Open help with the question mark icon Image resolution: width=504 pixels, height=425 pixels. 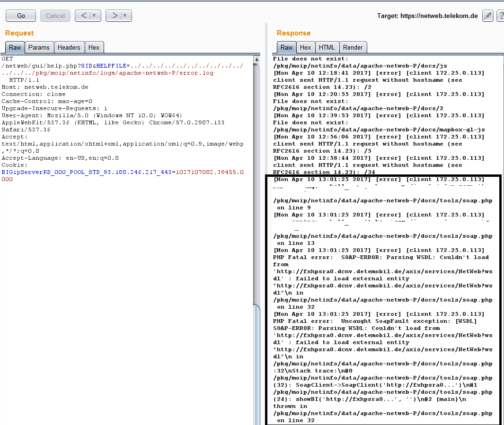501,16
